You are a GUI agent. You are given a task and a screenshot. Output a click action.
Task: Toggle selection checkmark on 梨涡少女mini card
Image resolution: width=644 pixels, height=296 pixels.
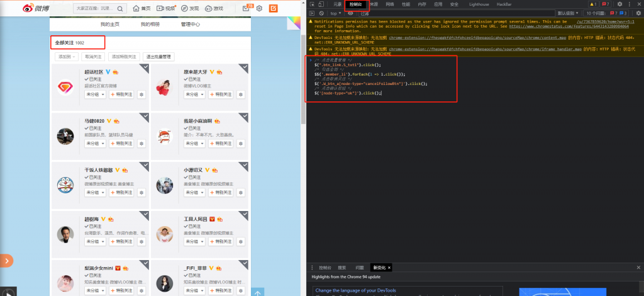(144, 265)
